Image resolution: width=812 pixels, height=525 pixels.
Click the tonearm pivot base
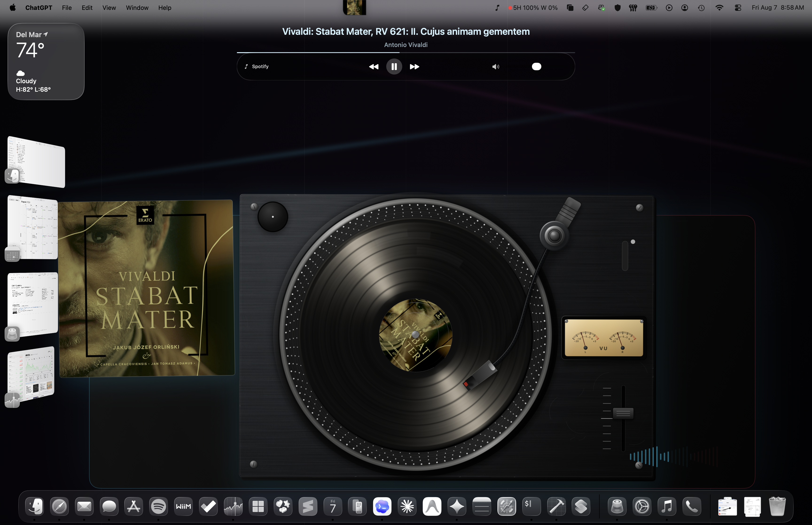coord(554,235)
